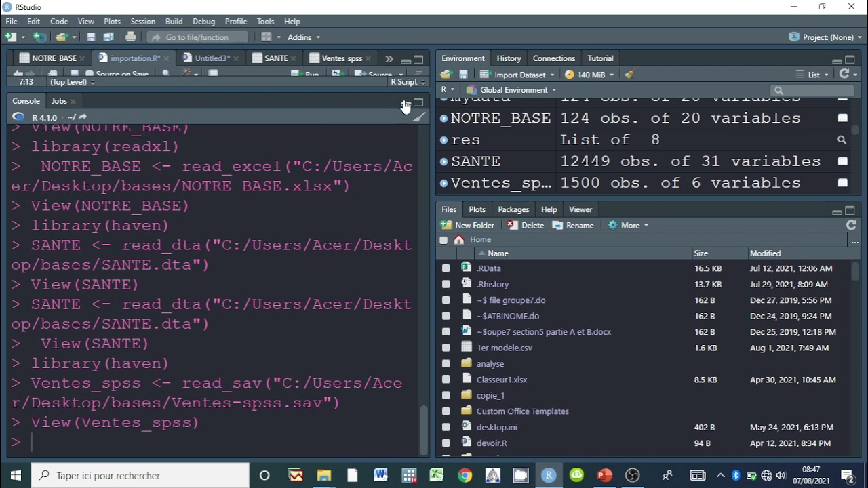Click the Go to file/function field

(x=198, y=37)
